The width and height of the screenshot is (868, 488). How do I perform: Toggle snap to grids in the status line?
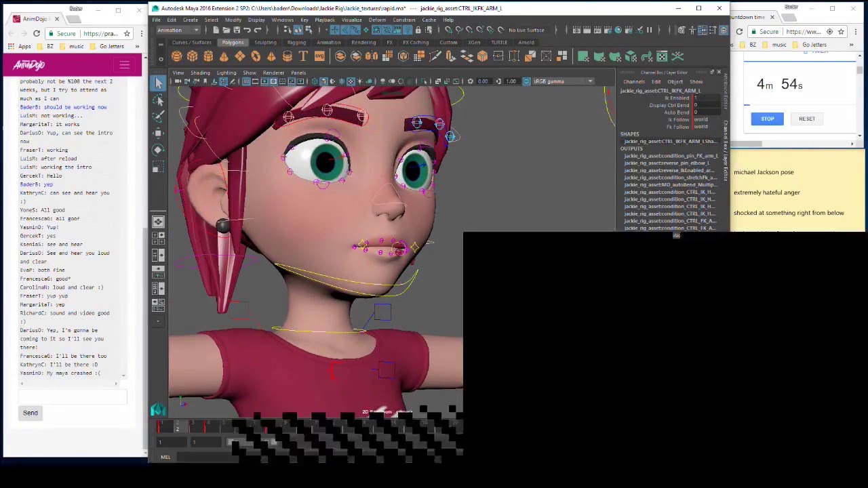[448, 30]
